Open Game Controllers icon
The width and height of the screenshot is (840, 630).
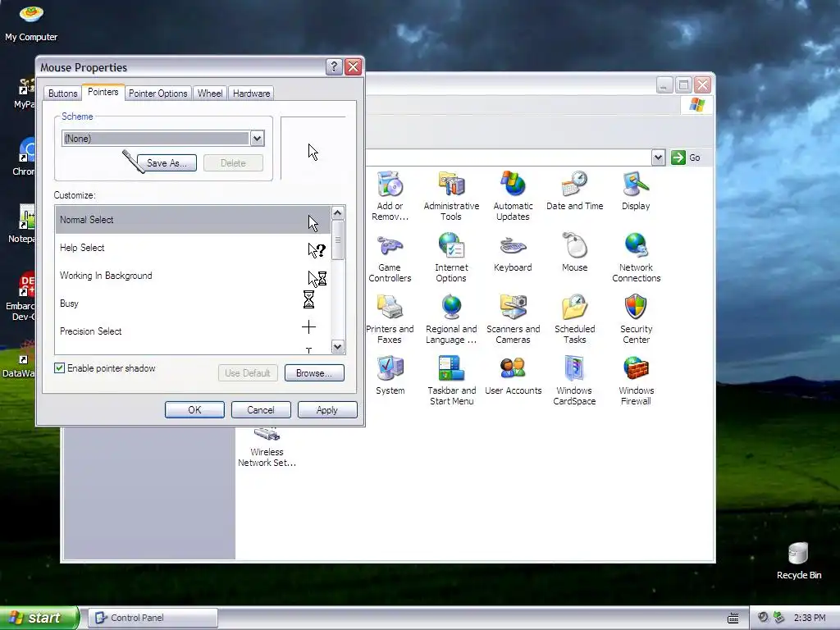(x=390, y=258)
